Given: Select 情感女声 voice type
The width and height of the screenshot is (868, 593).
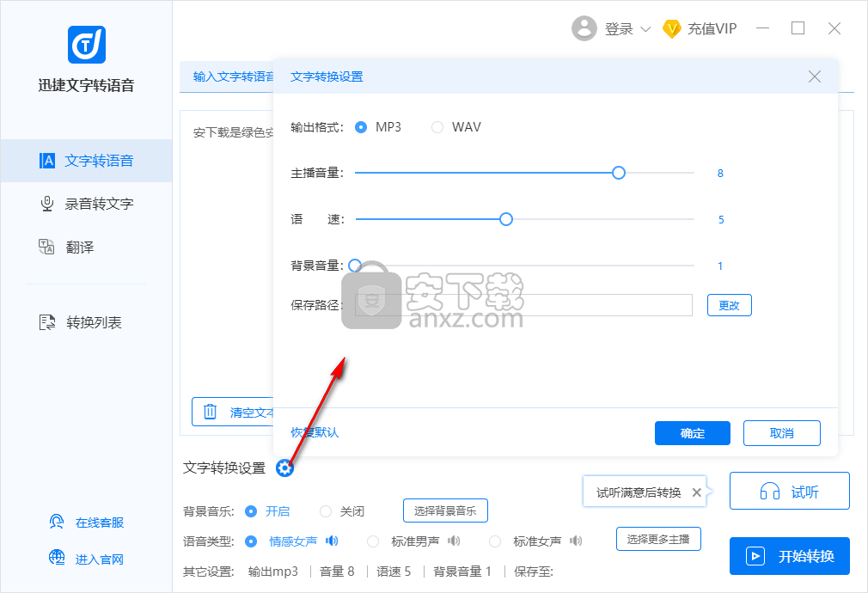Looking at the screenshot, I should (251, 541).
